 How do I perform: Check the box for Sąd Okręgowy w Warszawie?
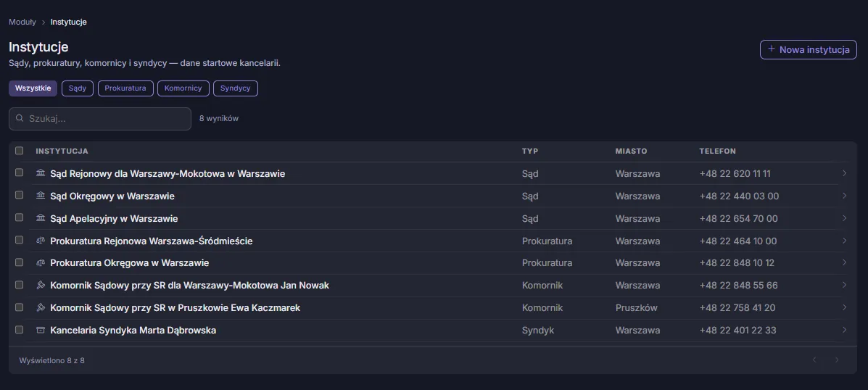click(x=20, y=195)
